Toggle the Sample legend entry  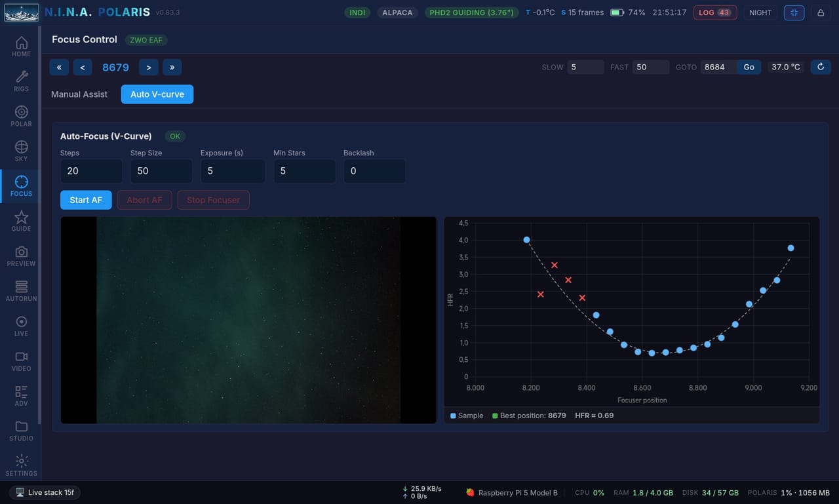tap(467, 416)
